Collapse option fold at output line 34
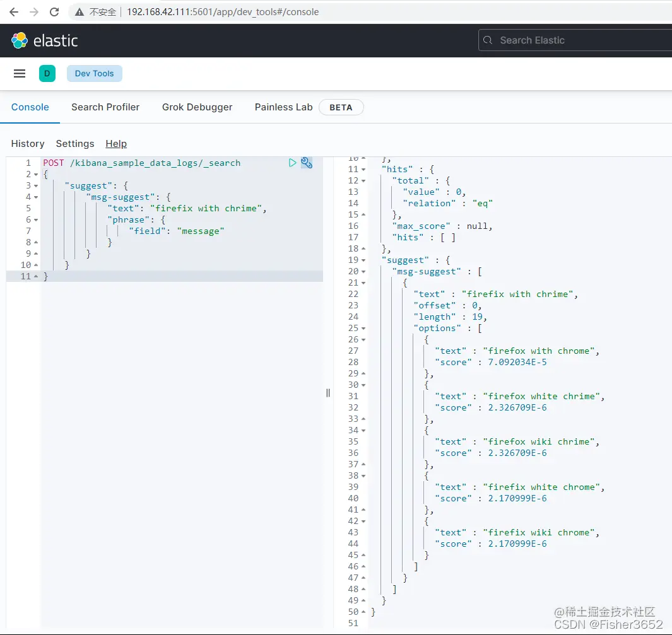Viewport: 672px width, 635px height. click(x=363, y=430)
